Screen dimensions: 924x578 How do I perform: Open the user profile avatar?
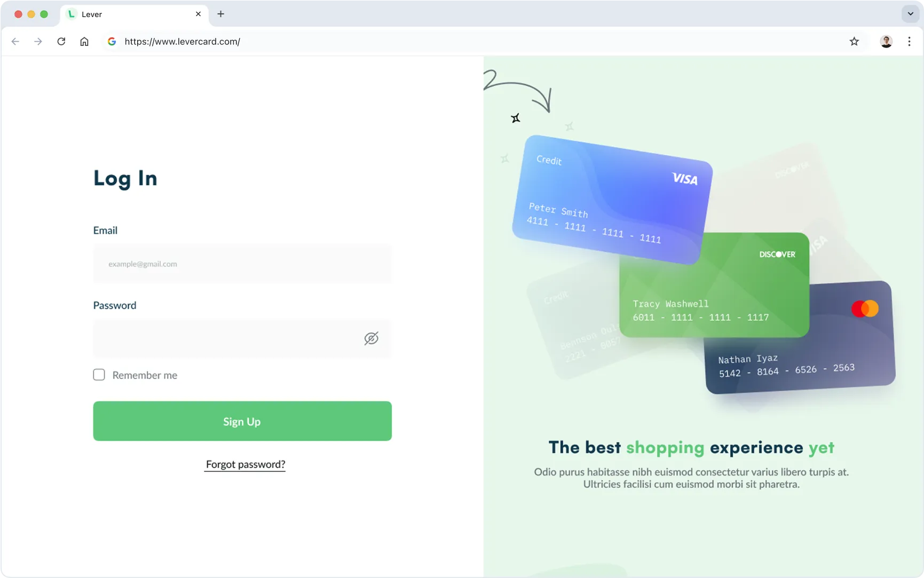886,41
